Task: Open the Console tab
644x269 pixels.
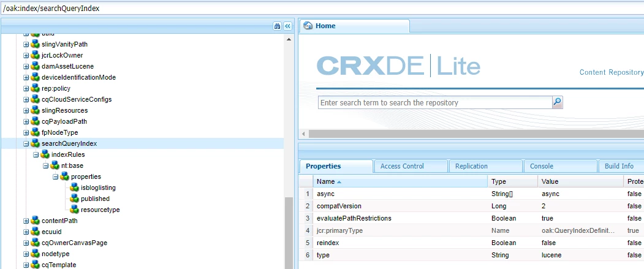Action: coord(561,166)
